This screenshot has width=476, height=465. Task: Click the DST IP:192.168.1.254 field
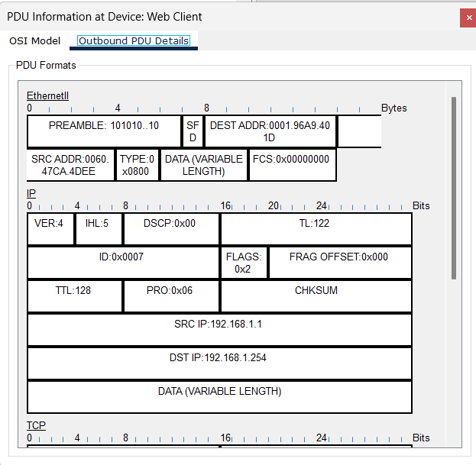pyautogui.click(x=219, y=363)
